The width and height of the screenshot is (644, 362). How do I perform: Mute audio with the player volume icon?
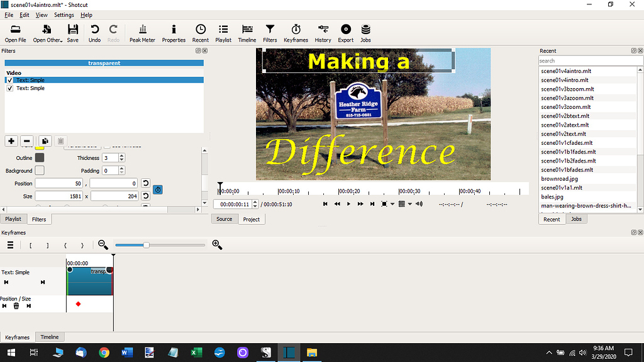419,204
